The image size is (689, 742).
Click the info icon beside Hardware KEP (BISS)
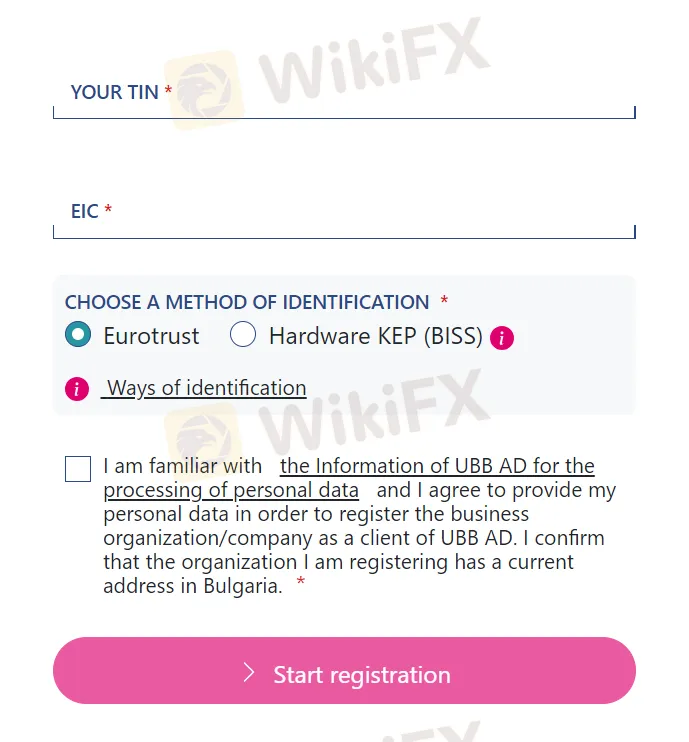[503, 338]
